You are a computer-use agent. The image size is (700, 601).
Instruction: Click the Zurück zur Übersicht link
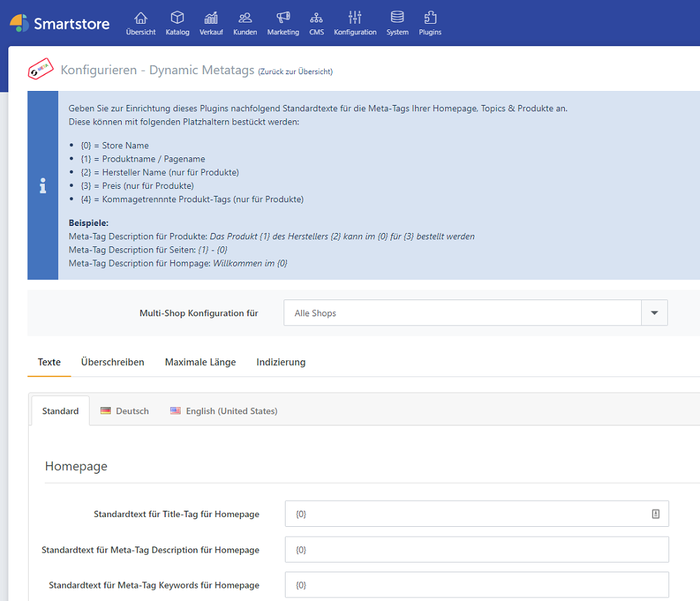point(295,71)
